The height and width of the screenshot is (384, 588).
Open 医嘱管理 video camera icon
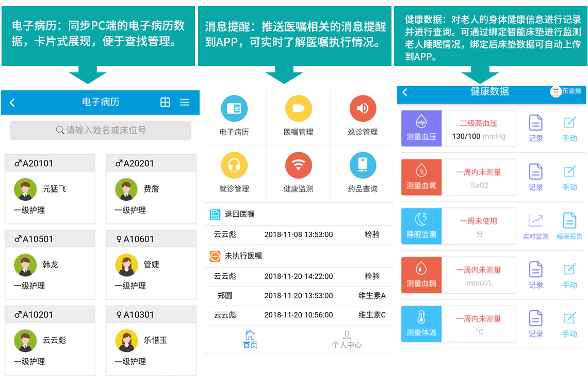point(298,109)
